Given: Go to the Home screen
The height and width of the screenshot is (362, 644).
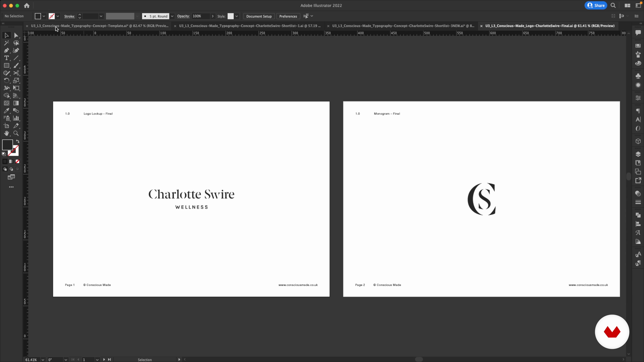Looking at the screenshot, I should pyautogui.click(x=27, y=6).
